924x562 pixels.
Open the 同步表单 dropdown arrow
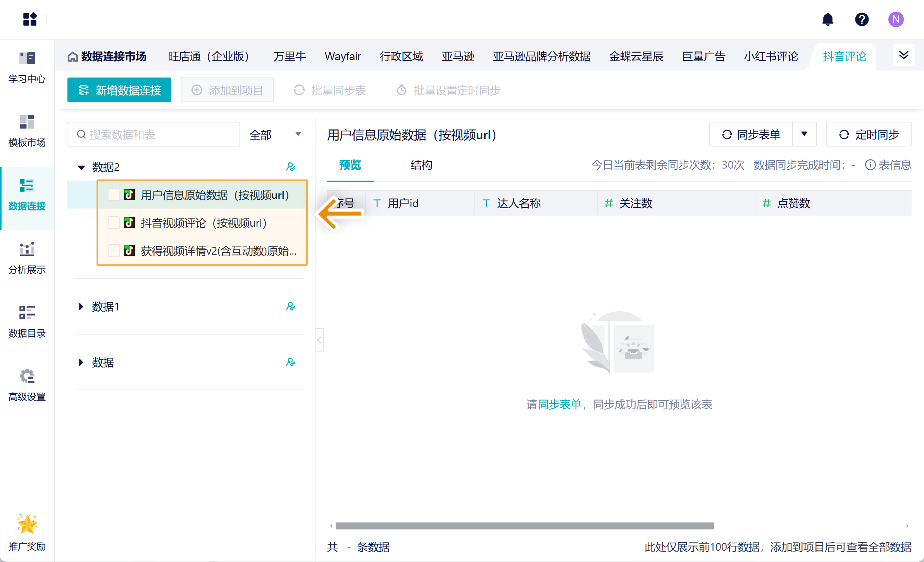coord(804,134)
